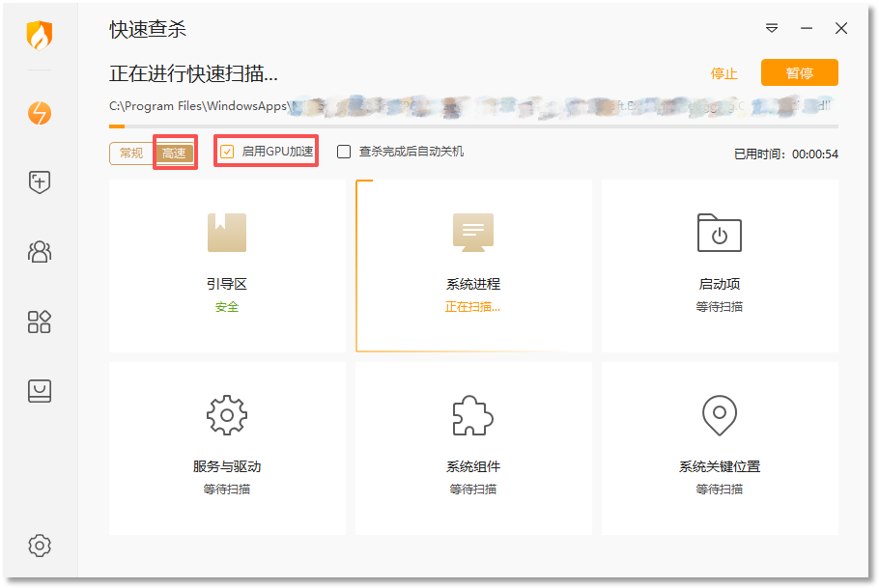Open the security tools grid icon
This screenshot has width=879, height=588.
point(40,322)
